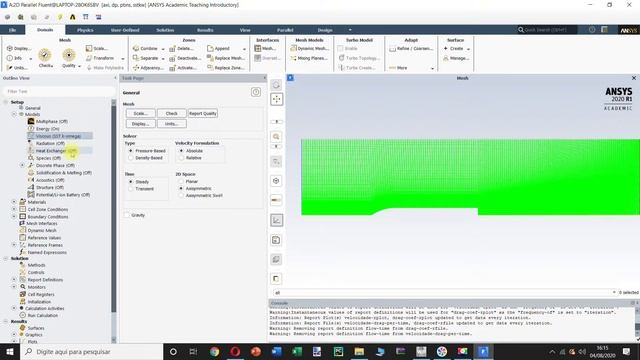Open the Dynamic Mesh ribbon command
Viewport: 640px width, 360px height.
click(309, 48)
